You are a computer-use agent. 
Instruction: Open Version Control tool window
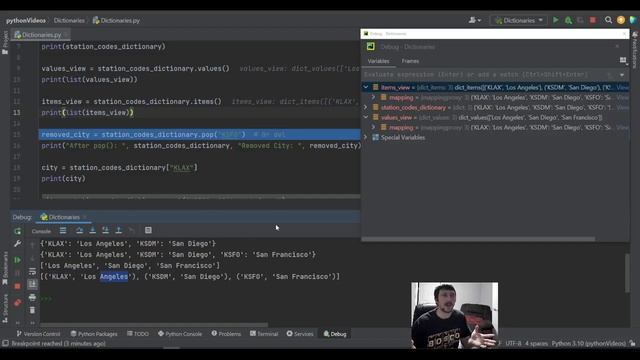(38, 334)
